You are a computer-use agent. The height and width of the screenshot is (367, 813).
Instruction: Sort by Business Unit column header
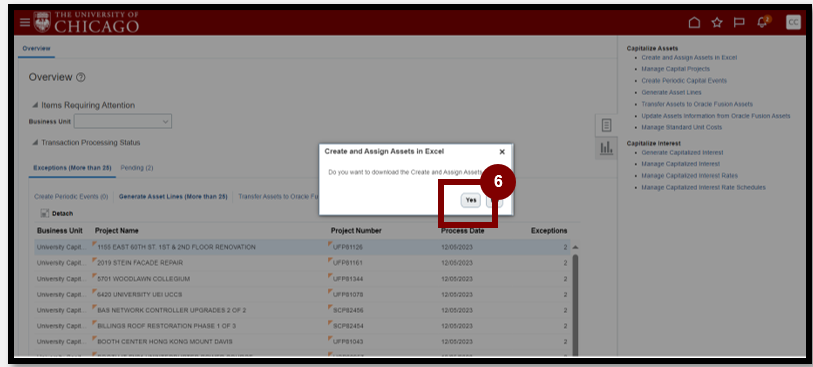click(x=60, y=231)
